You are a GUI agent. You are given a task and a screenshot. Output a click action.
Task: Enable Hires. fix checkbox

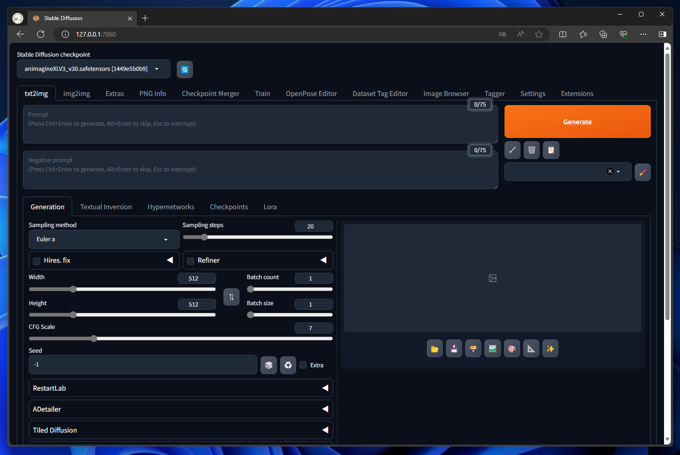(36, 261)
